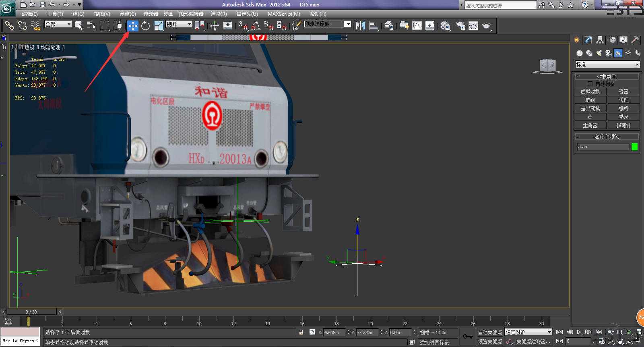
Task: Switch to the Modify panel tab
Action: coord(588,40)
